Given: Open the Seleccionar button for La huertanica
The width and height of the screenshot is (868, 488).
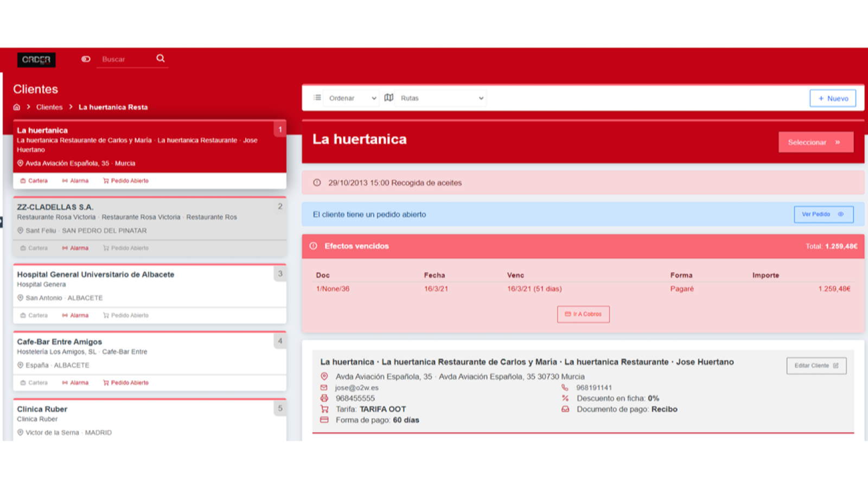Looking at the screenshot, I should [815, 142].
